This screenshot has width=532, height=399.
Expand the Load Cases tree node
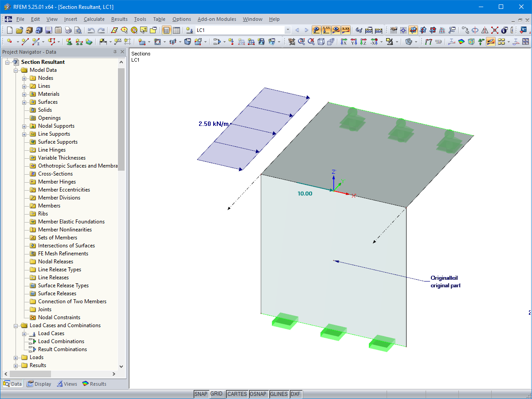point(24,333)
